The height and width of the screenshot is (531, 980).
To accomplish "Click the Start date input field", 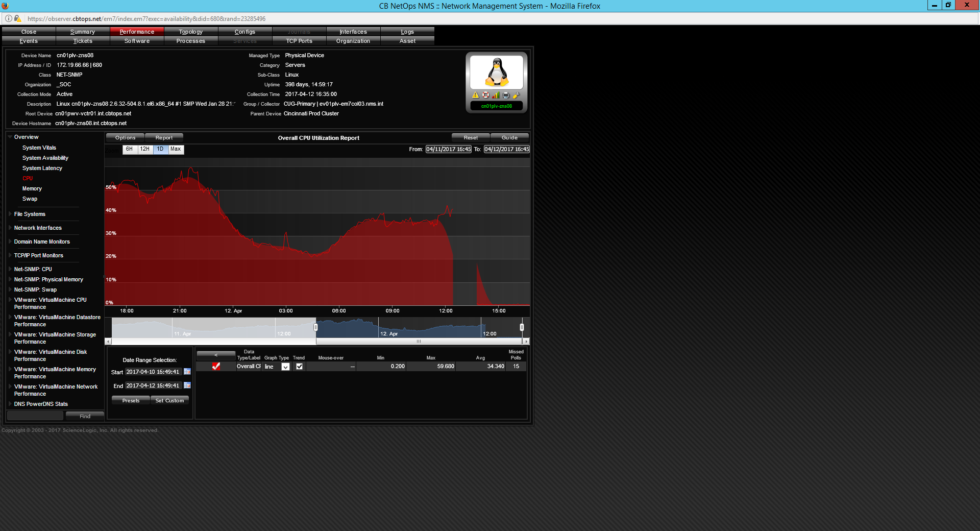I will coord(153,372).
